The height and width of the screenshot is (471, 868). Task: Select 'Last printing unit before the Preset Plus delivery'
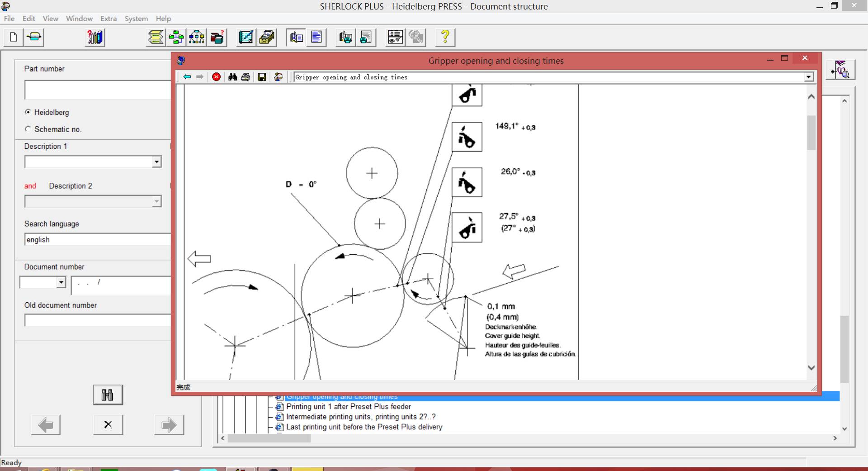[364, 427]
